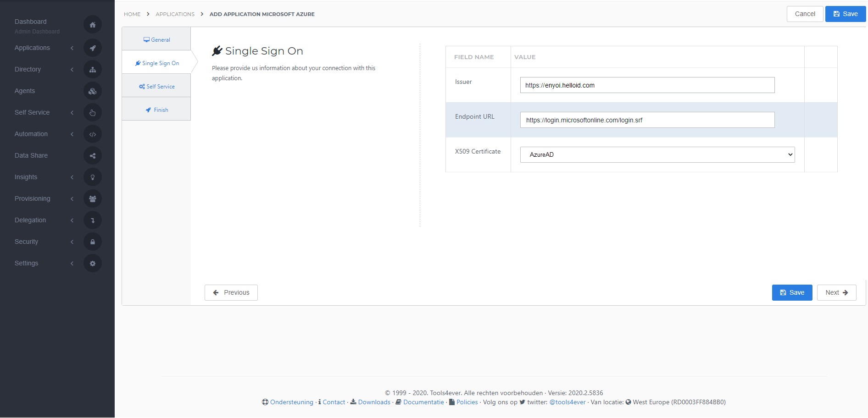Go to the Finish tab
Viewport: 868px width, 418px height.
(156, 110)
